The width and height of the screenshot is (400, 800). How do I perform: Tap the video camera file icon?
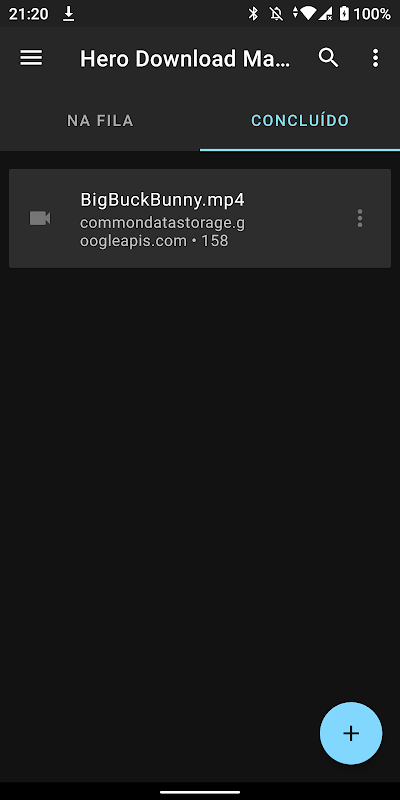pos(40,218)
